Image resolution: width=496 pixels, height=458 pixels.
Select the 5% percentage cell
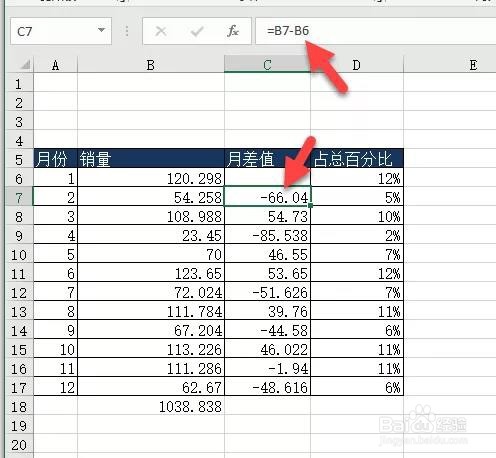pos(357,197)
